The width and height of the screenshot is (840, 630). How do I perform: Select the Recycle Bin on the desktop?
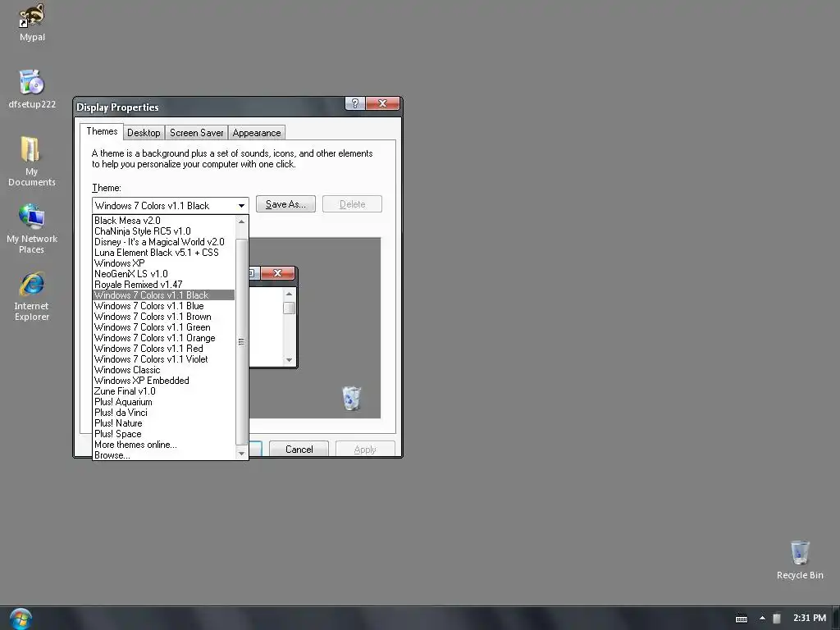pyautogui.click(x=800, y=559)
